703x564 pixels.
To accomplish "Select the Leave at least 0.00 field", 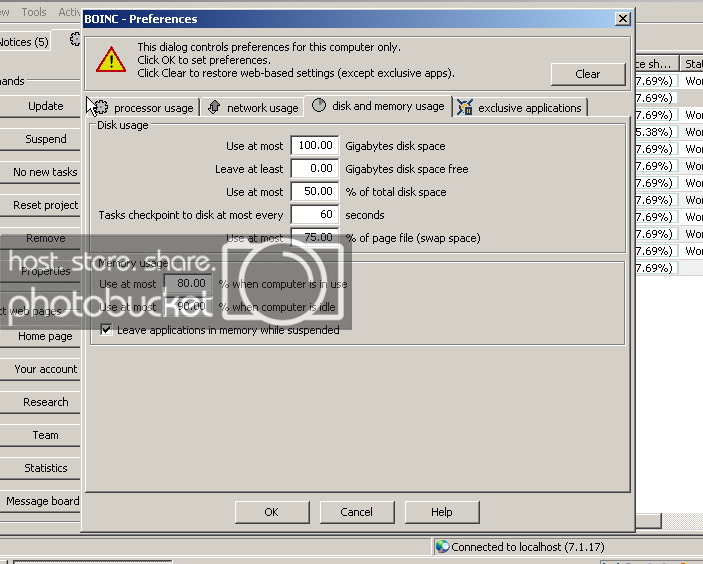I will click(x=314, y=169).
